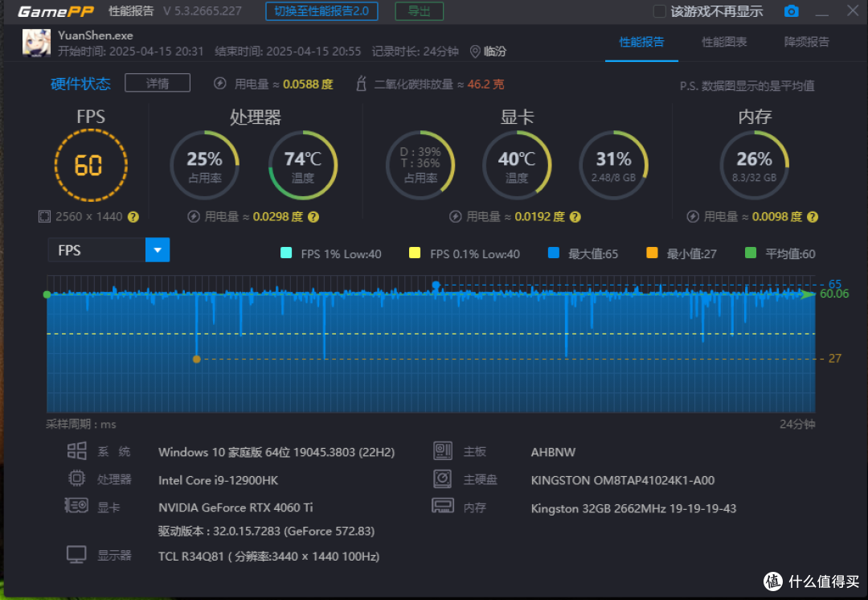The height and width of the screenshot is (600, 868).
Task: Open the 详情 hardware details button
Action: click(158, 83)
